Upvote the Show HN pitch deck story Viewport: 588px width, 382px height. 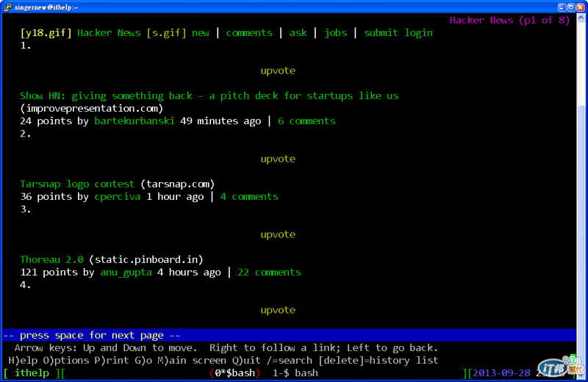click(278, 71)
